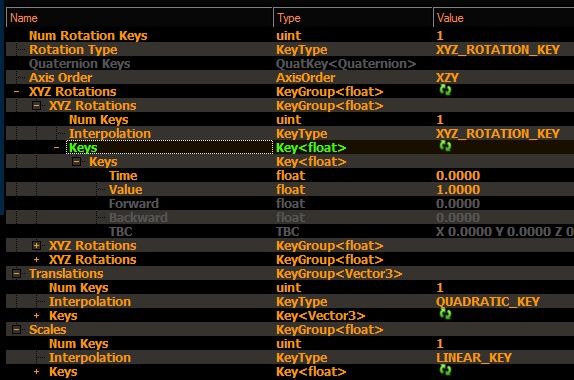
Task: Click the QUADRATIC_KEY interpolation value
Action: click(488, 302)
